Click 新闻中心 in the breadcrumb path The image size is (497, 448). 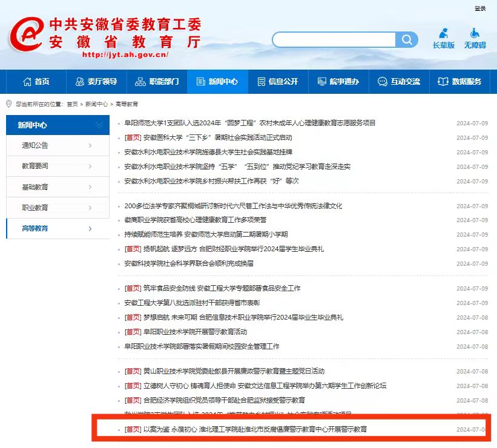pos(96,104)
